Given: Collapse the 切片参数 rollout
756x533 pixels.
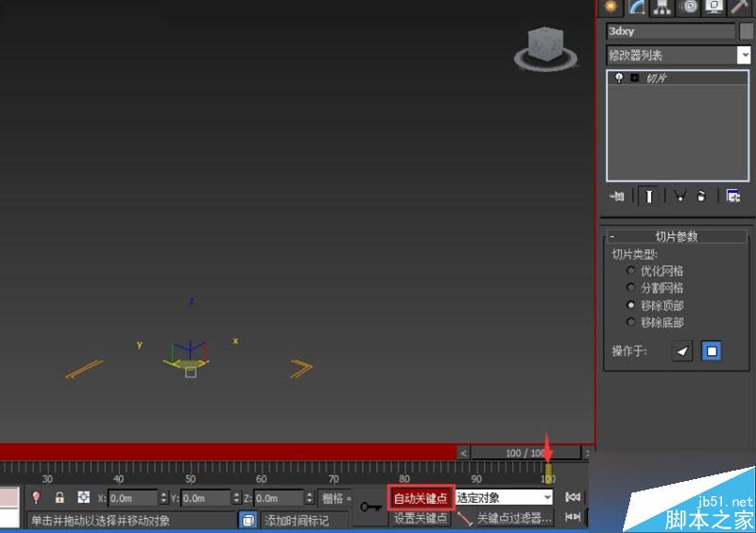Looking at the screenshot, I should coord(677,236).
